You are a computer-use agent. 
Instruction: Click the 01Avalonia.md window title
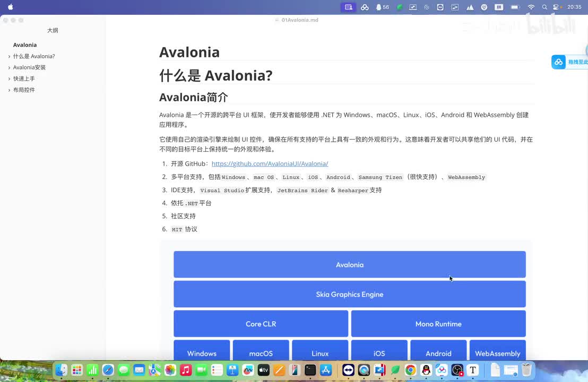tap(300, 20)
